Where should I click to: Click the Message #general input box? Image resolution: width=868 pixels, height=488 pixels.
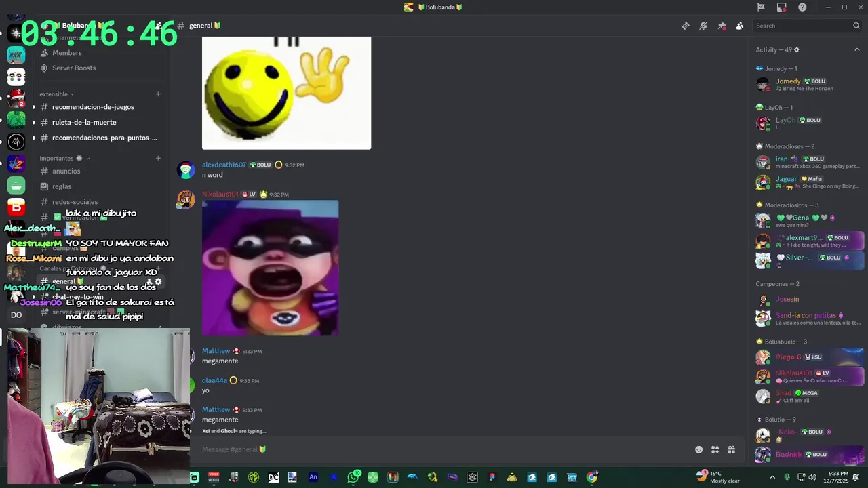444,449
